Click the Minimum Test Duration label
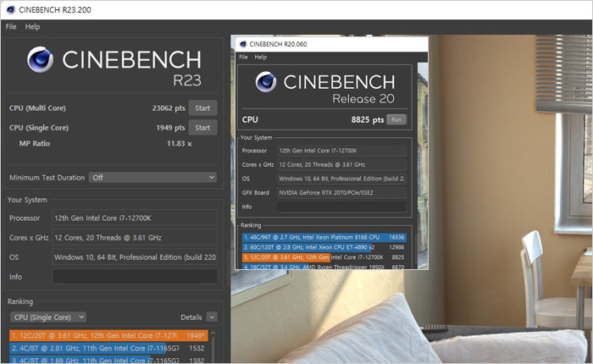This screenshot has height=364, width=593. click(47, 178)
